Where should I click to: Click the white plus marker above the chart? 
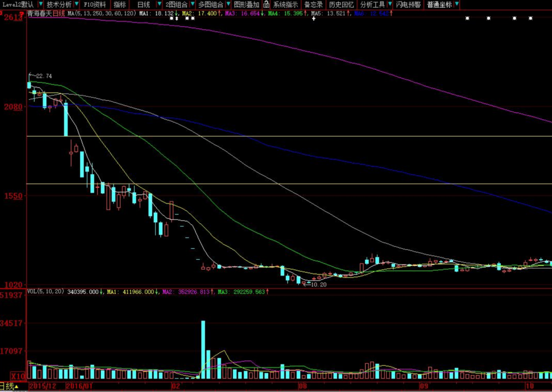point(314,19)
